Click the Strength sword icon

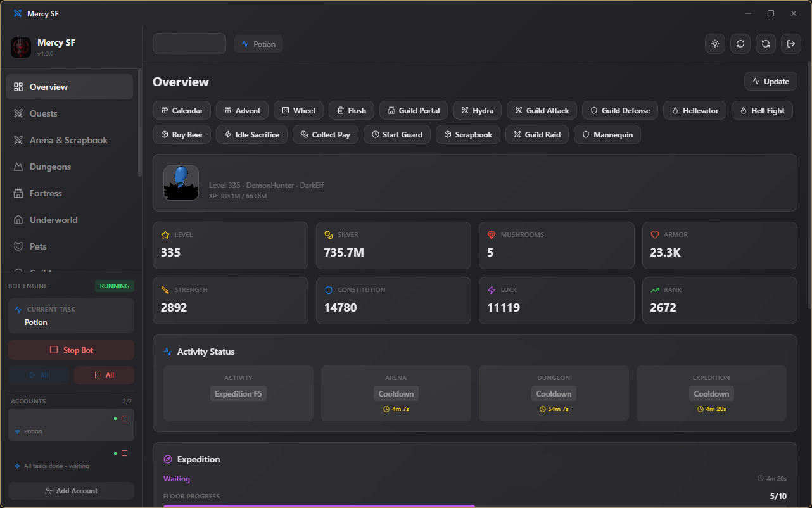point(166,289)
